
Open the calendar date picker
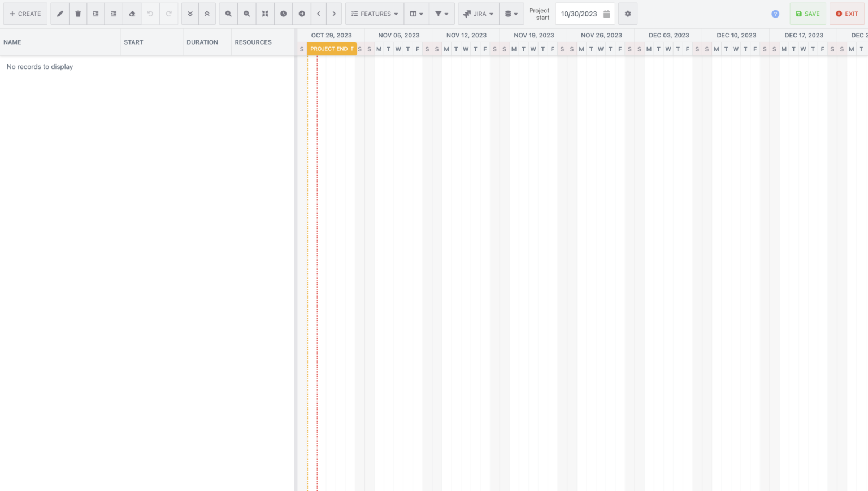[607, 14]
